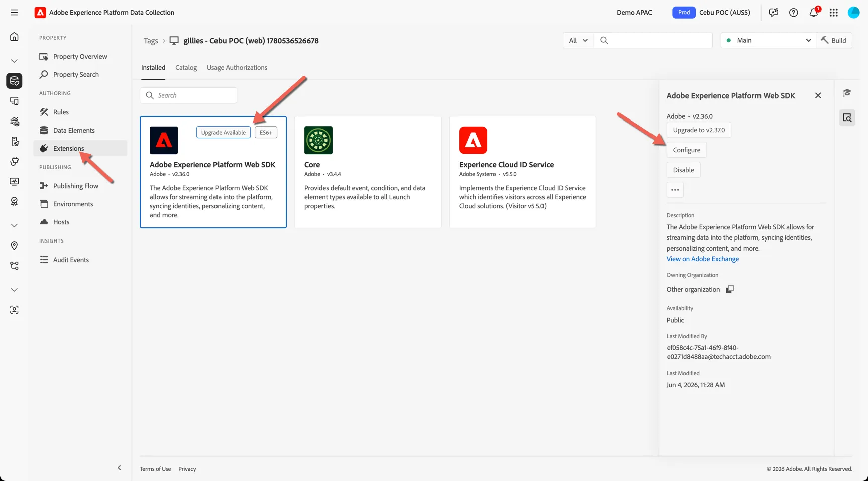868x481 pixels.
Task: Open the user profile avatar
Action: (853, 13)
